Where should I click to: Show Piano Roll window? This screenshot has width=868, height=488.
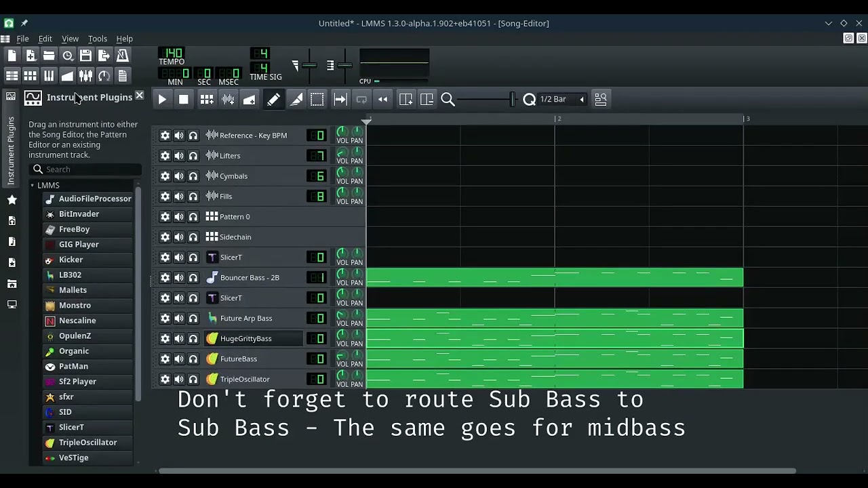tap(49, 76)
